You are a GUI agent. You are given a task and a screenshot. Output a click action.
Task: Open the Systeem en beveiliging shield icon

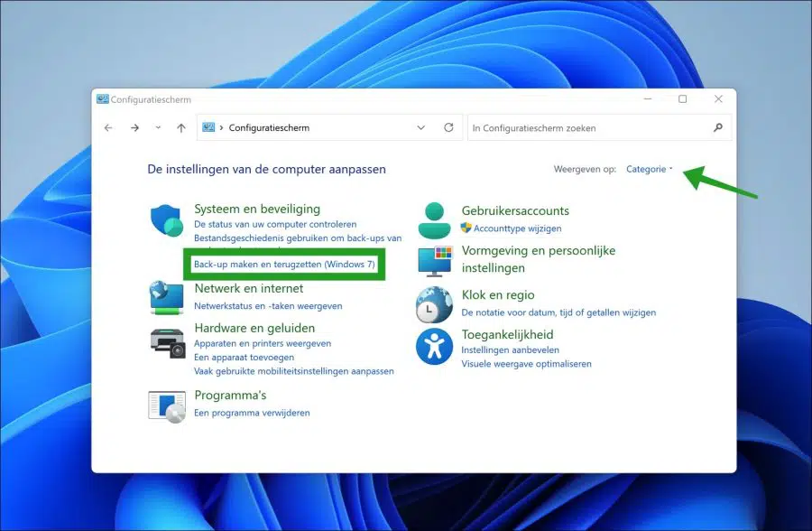167,219
